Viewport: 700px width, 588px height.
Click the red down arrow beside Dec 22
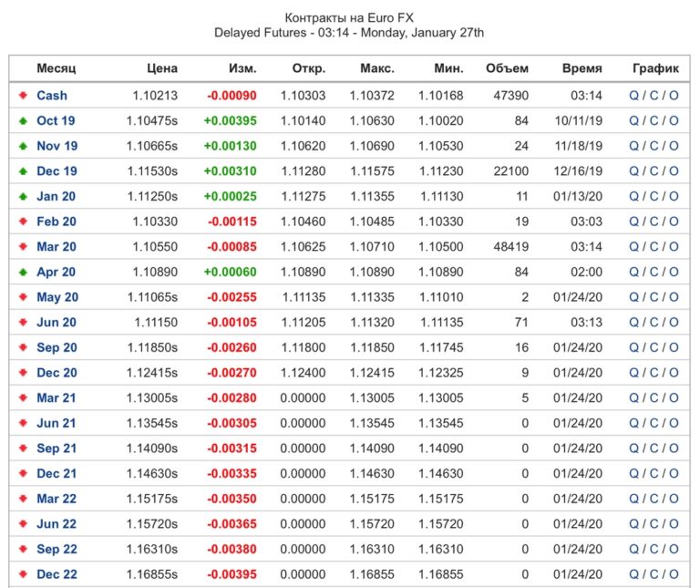(23, 574)
